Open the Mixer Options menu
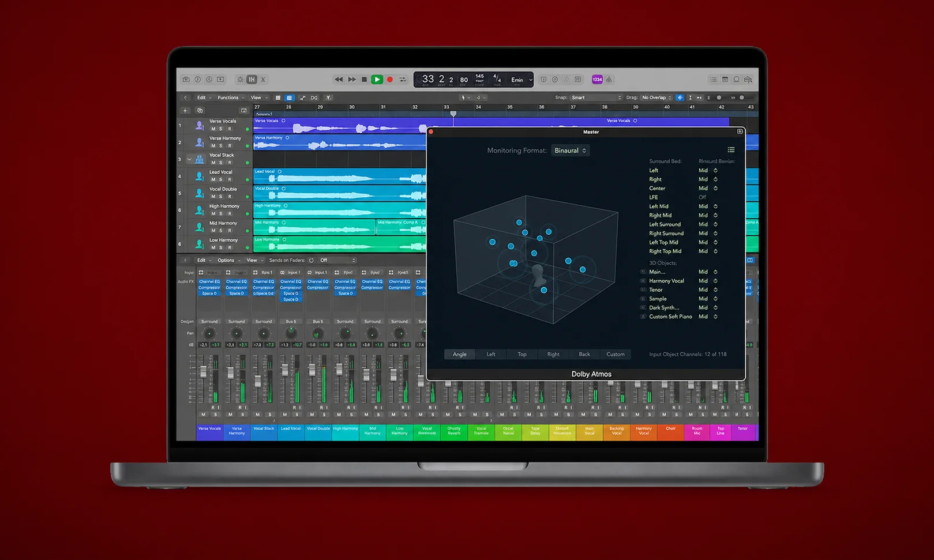The image size is (934, 560). point(228,260)
